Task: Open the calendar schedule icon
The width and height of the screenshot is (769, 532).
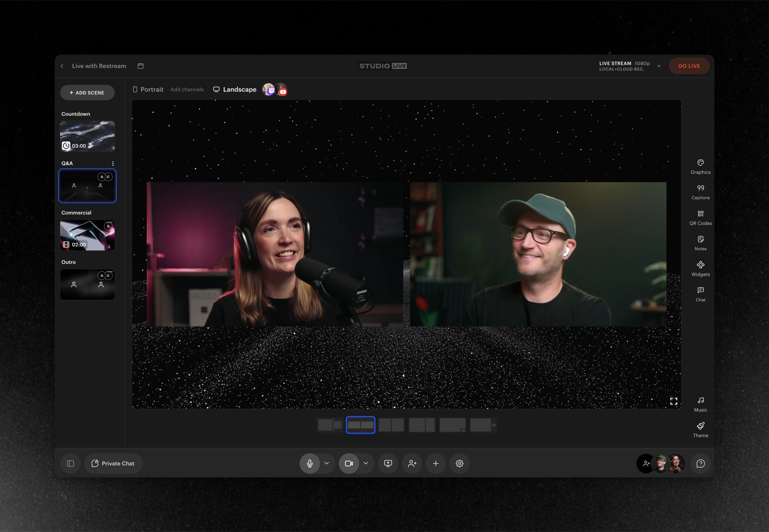Action: coord(140,66)
